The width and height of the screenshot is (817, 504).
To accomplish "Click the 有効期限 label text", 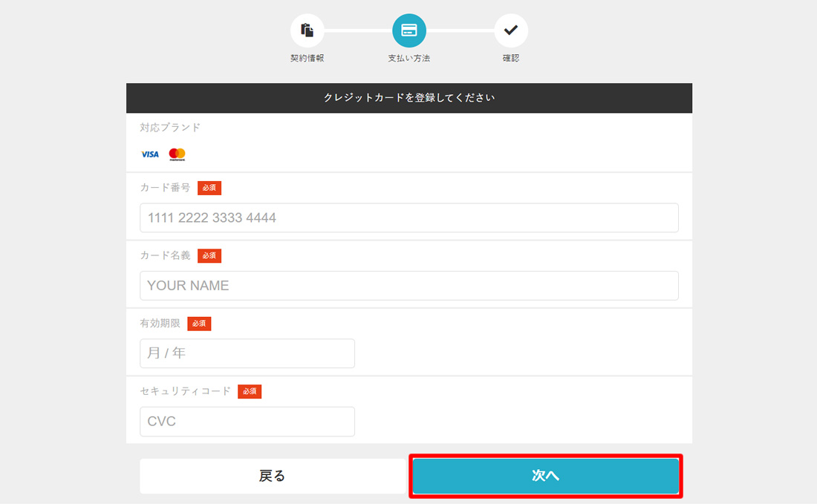I will [160, 324].
